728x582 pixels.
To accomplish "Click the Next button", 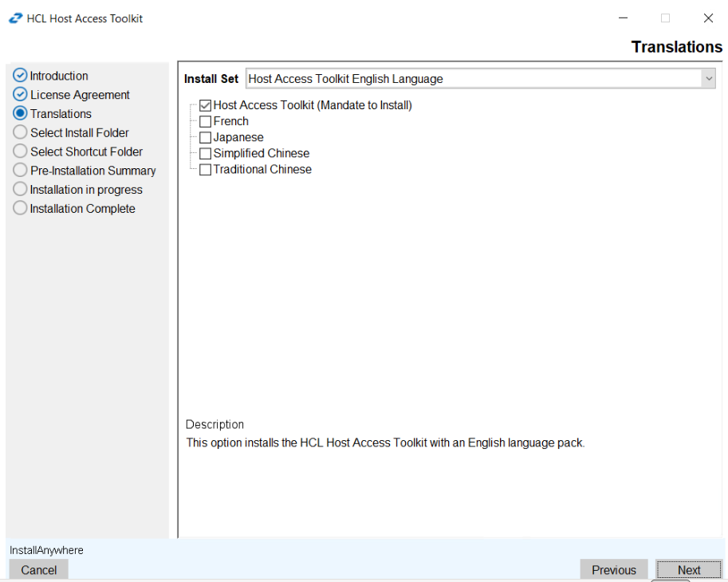I will (x=689, y=570).
